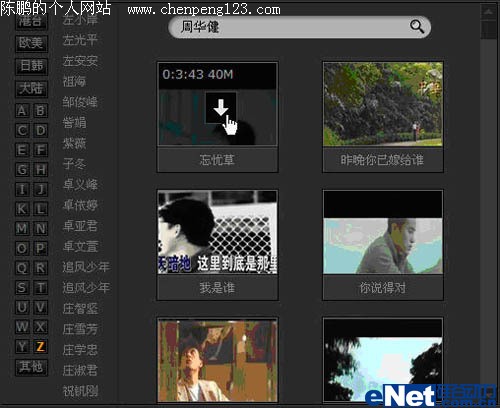Filter singers by letter W
Image resolution: width=500 pixels, height=408 pixels.
(22, 327)
